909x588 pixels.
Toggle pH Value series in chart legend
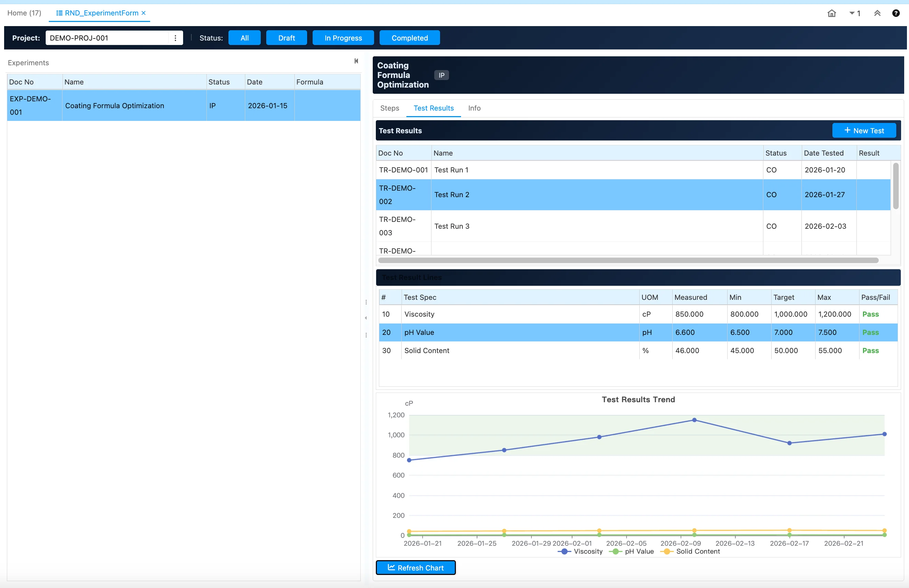[631, 551]
